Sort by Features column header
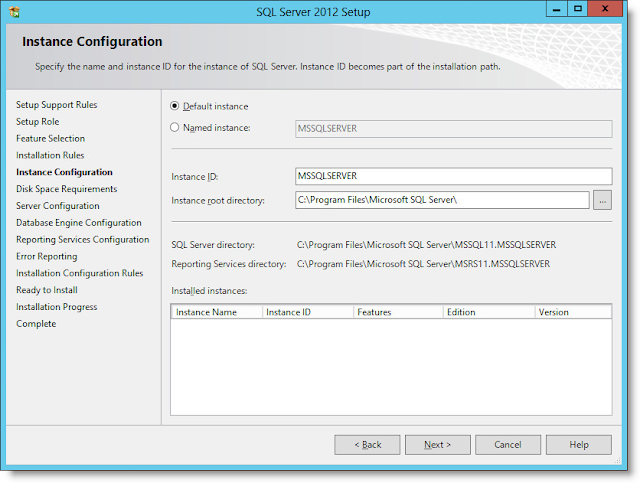This screenshot has width=640, height=483. 398,312
